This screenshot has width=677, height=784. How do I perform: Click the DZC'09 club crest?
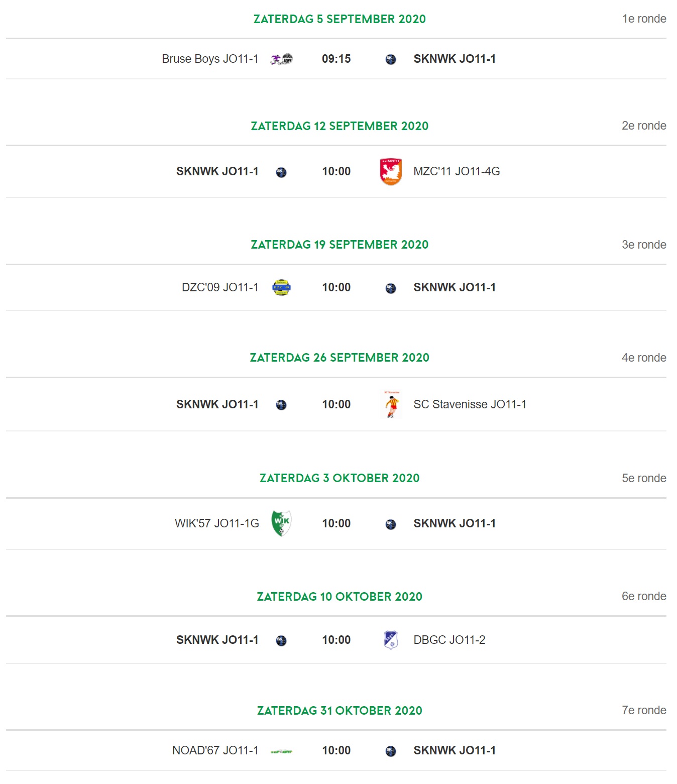[x=281, y=287]
